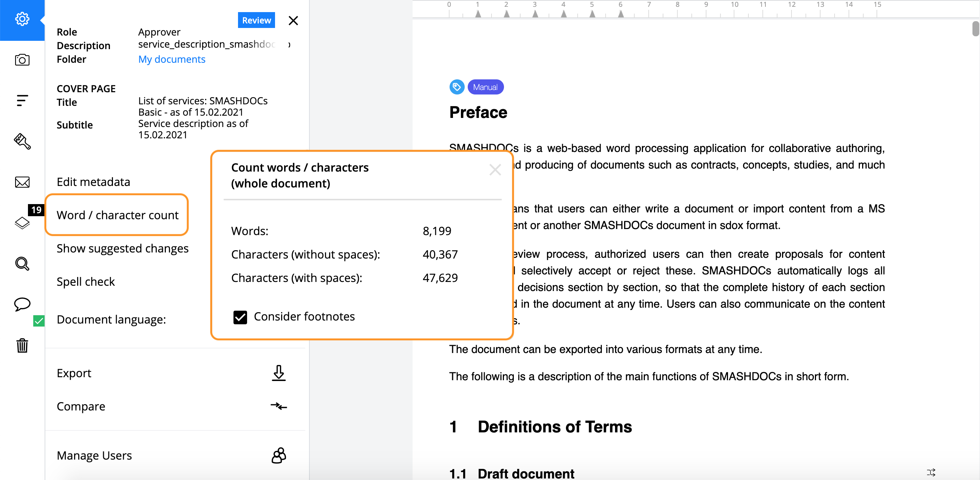Open the snapshot camera panel
This screenshot has height=480, width=980.
pos(22,60)
